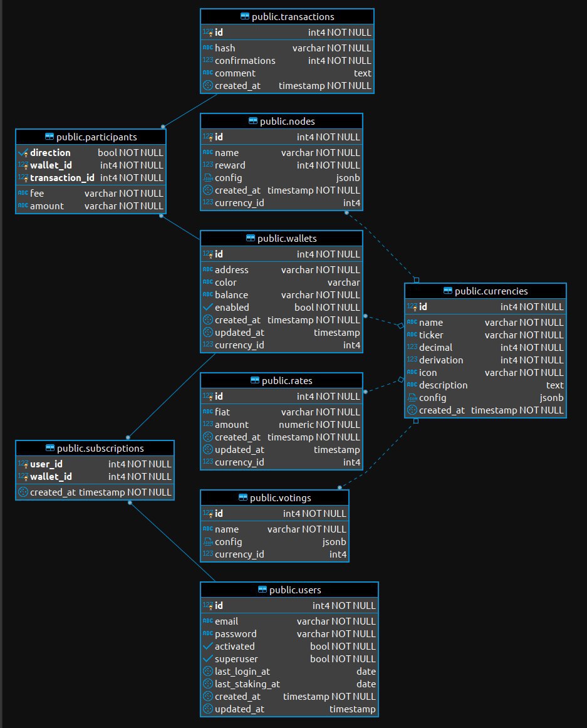Select the 'decimal' column in currencies
Image resolution: width=587 pixels, height=728 pixels.
tap(486, 347)
